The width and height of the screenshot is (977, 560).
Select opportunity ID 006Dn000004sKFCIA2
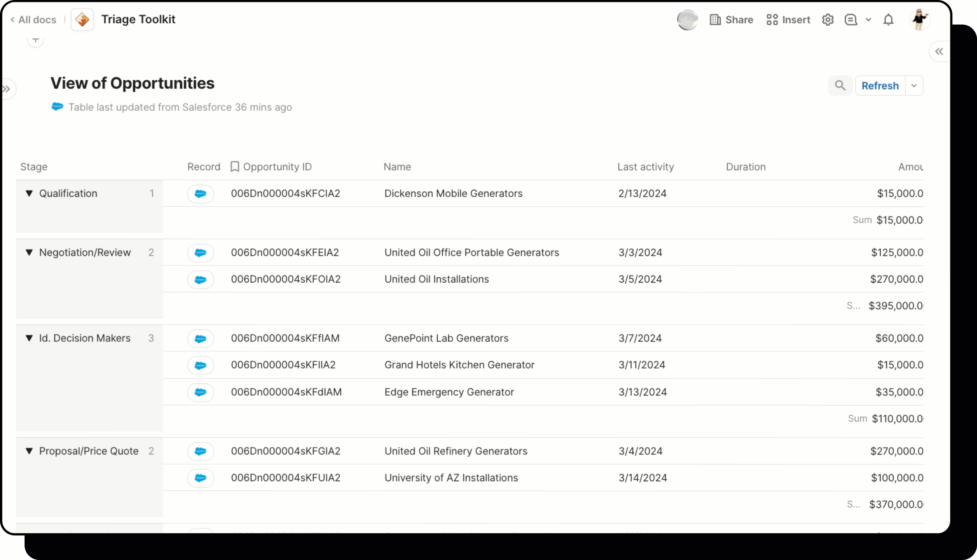tap(285, 193)
